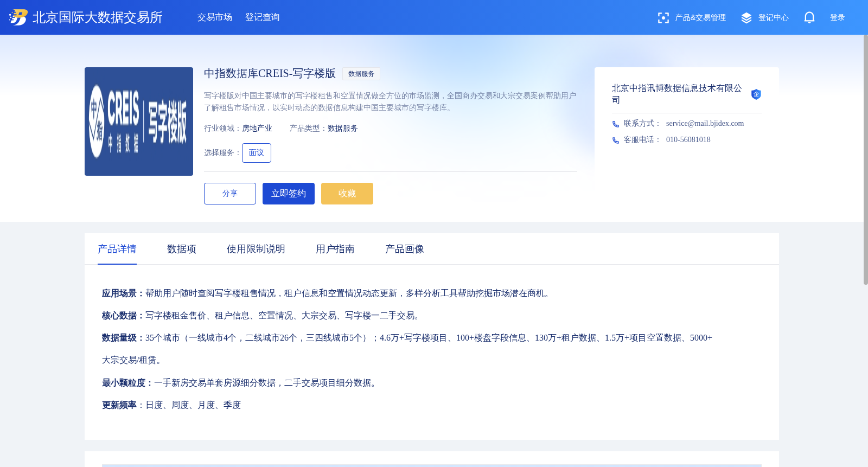Click the 房地产业 industry value
The image size is (868, 467).
[257, 129]
